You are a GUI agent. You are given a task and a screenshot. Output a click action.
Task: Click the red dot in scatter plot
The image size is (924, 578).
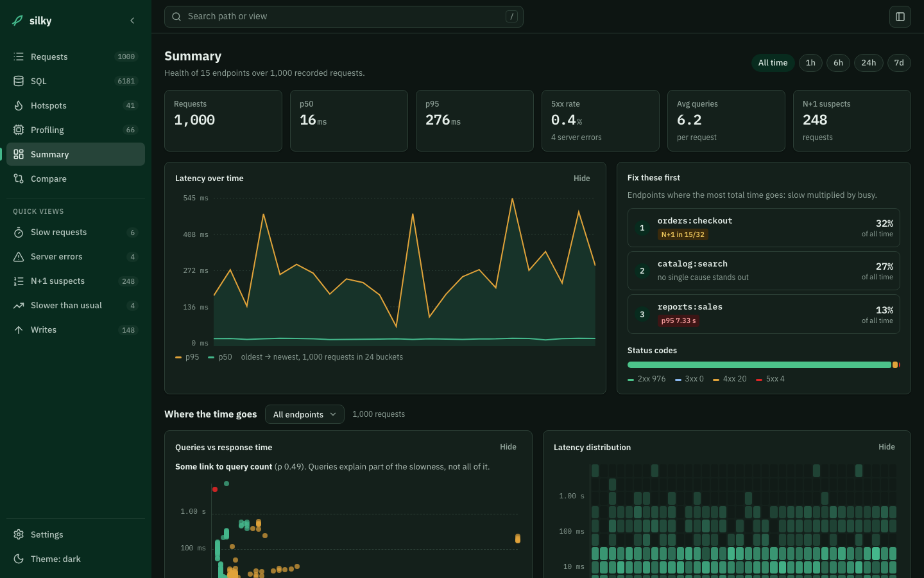(x=215, y=489)
